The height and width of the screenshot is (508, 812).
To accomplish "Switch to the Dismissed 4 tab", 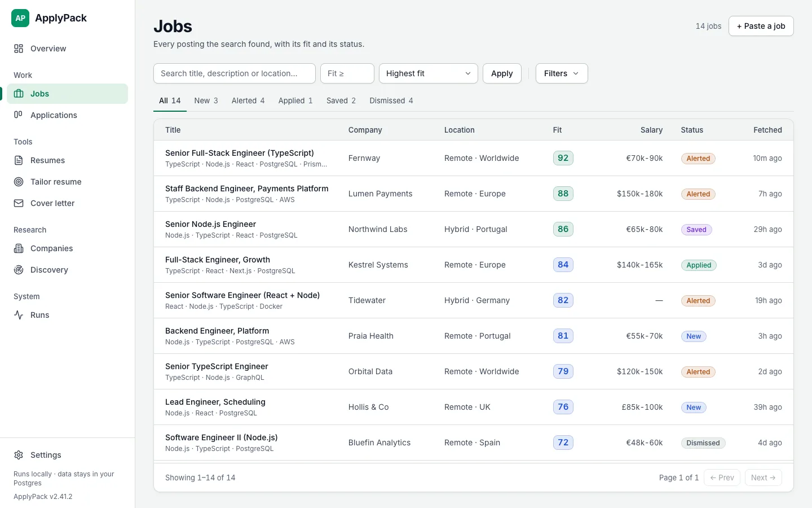I will click(x=391, y=100).
